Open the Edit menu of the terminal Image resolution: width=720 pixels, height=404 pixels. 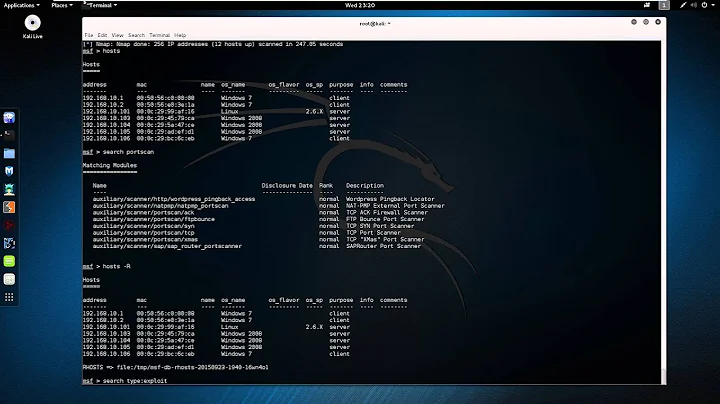coord(102,35)
